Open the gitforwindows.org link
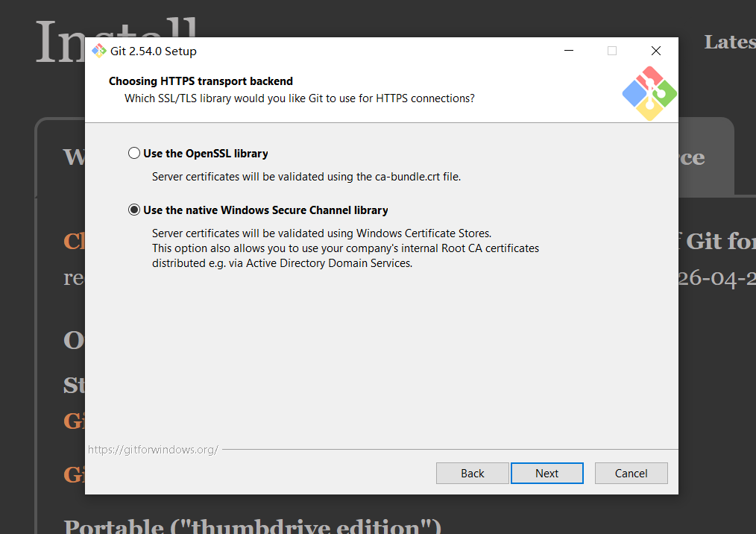The image size is (756, 534). 153,450
